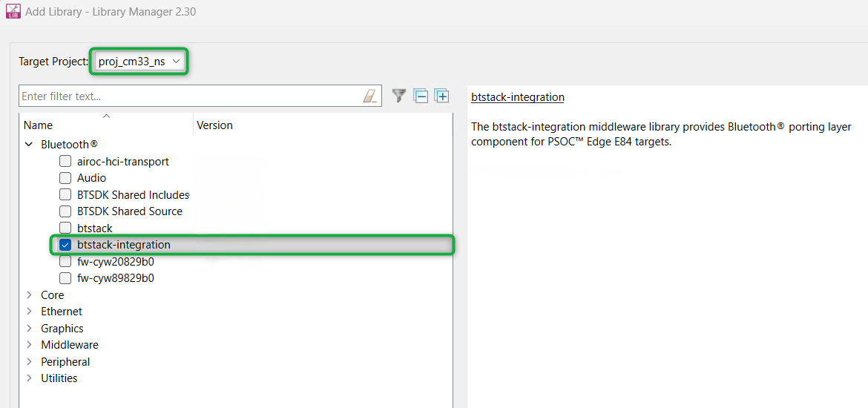Screen dimensions: 868x408
Task: Expand the Core category
Action: tap(29, 295)
